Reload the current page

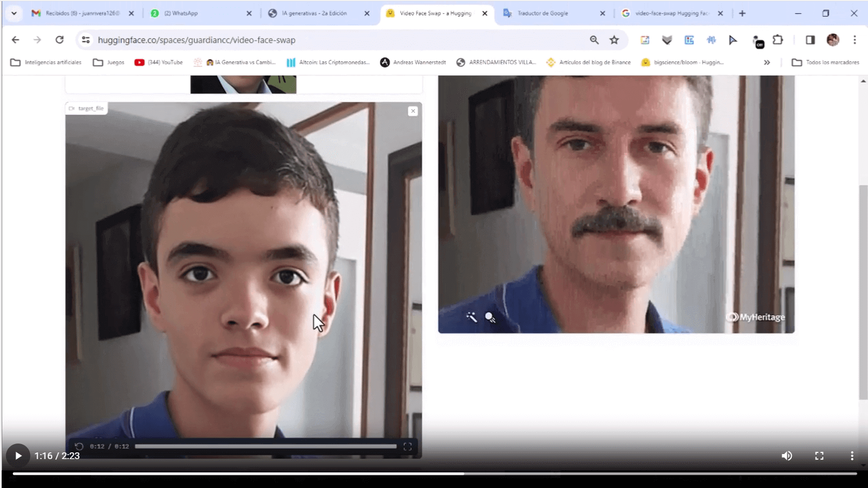[60, 40]
